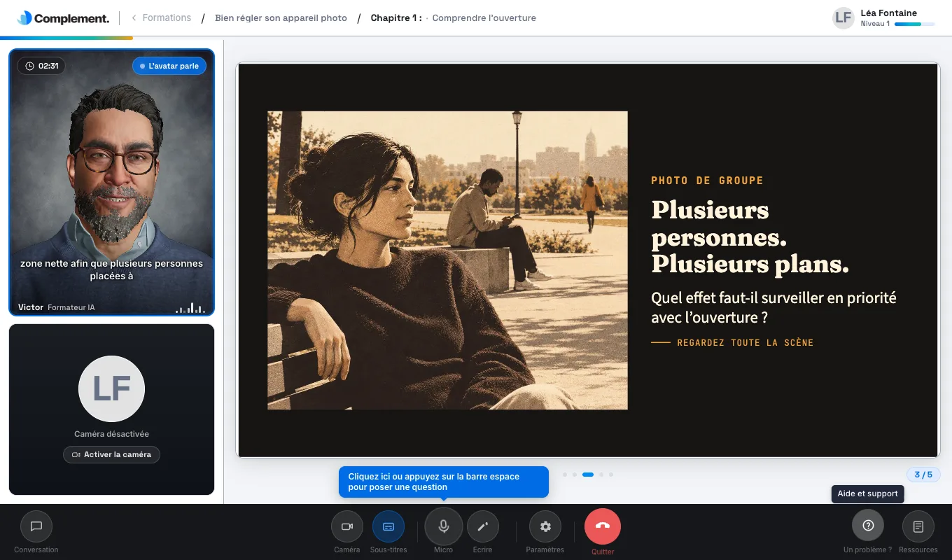Open Léa Fontaine profile avatar
The width and height of the screenshot is (952, 560).
click(843, 17)
